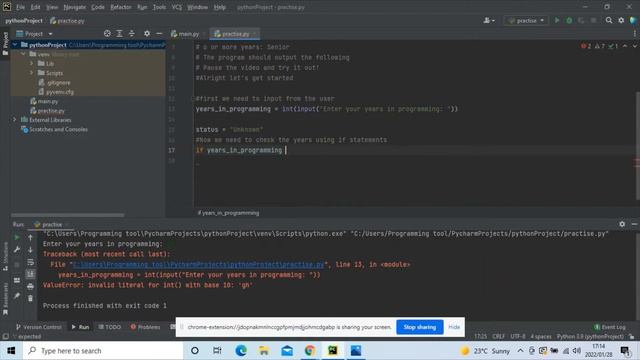Open Chrome from the taskbar

tap(310, 351)
